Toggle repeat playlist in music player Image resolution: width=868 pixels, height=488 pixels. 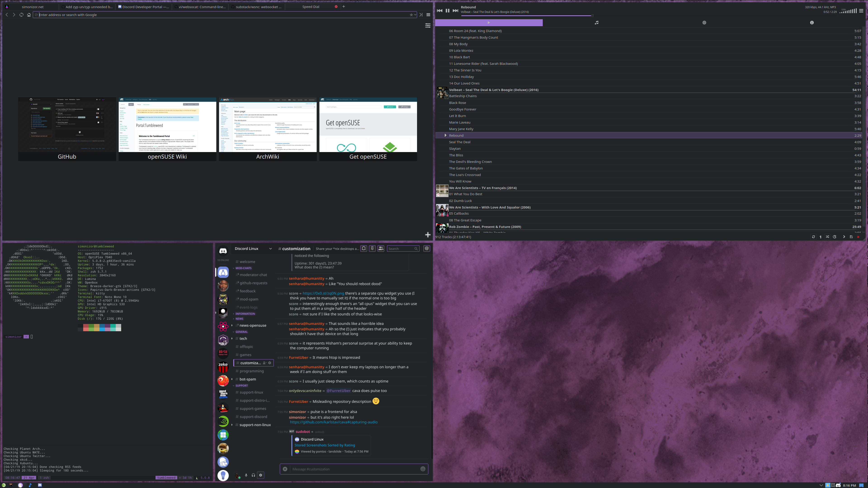click(x=814, y=237)
